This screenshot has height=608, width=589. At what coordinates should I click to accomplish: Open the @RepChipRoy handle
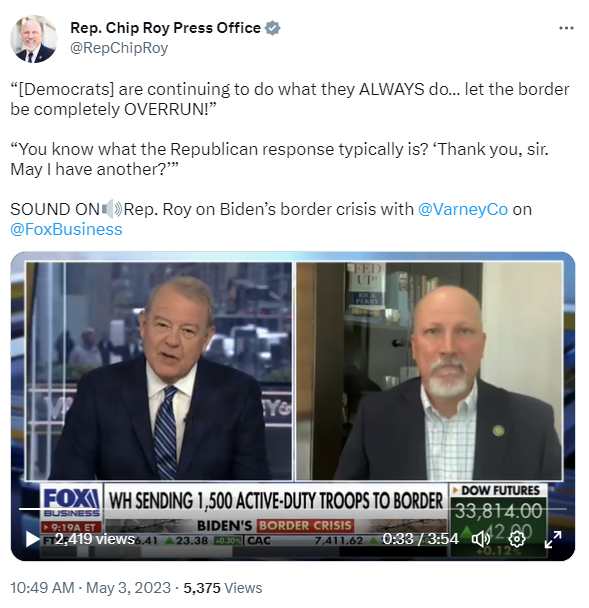(119, 48)
